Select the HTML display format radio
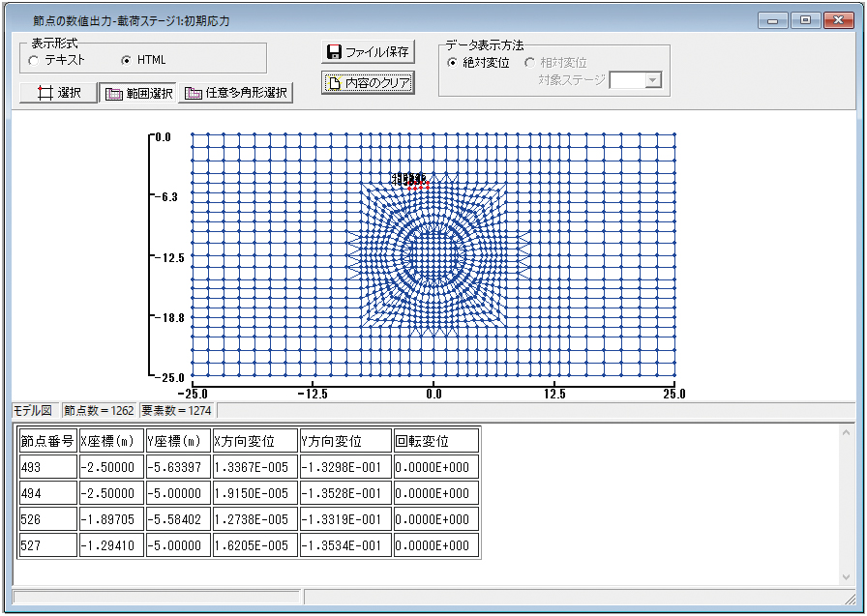The width and height of the screenshot is (867, 616). pyautogui.click(x=126, y=60)
